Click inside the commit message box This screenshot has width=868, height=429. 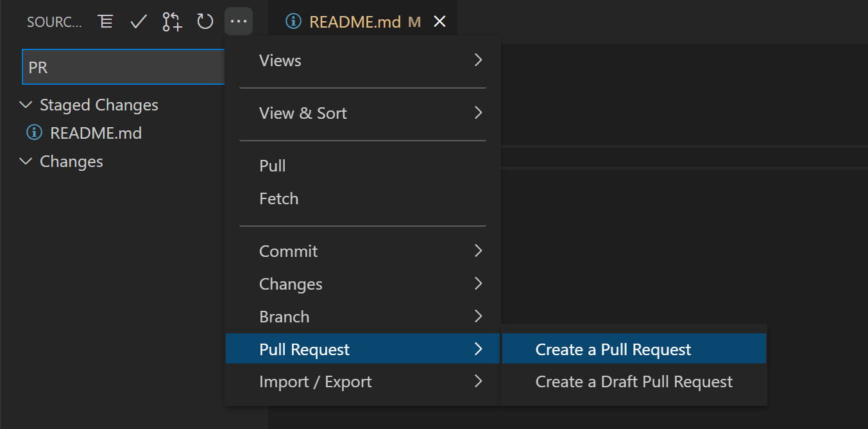(x=115, y=66)
